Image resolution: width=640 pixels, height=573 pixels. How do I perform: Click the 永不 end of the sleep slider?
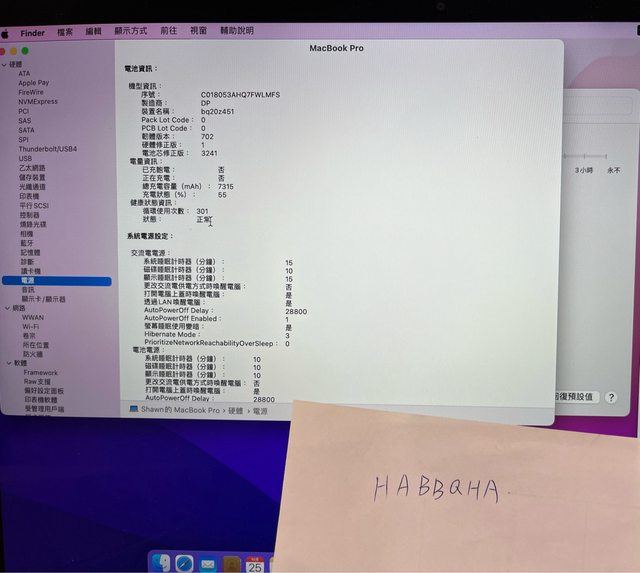tap(613, 170)
